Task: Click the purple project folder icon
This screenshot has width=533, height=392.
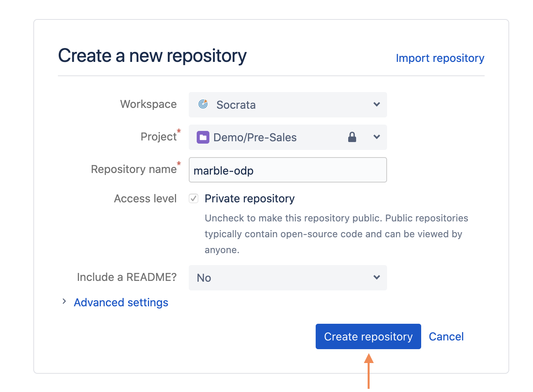Action: (203, 137)
